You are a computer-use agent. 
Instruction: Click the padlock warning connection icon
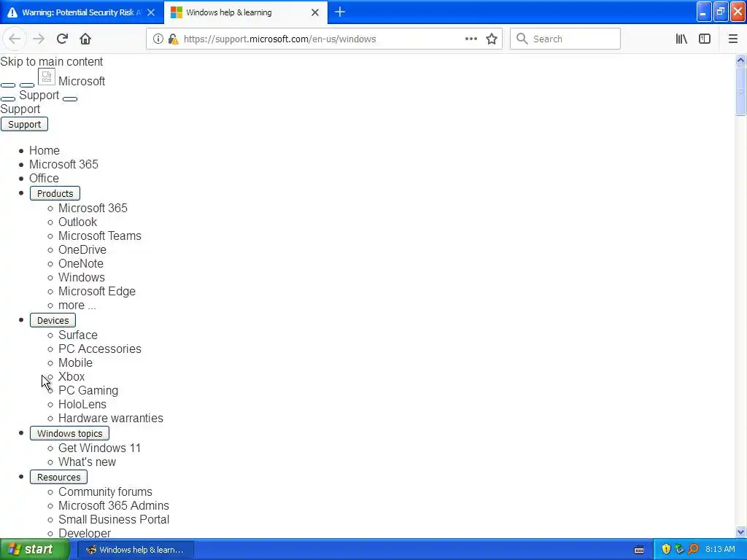[x=174, y=39]
